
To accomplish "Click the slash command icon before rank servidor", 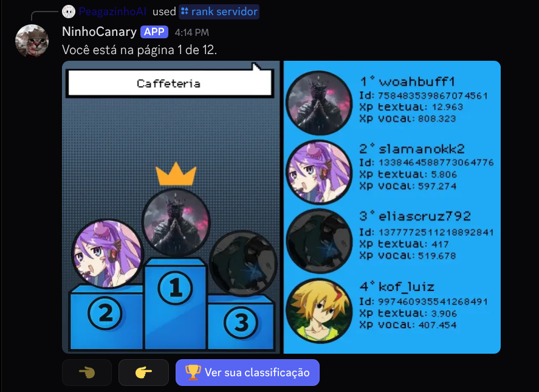I will [185, 12].
